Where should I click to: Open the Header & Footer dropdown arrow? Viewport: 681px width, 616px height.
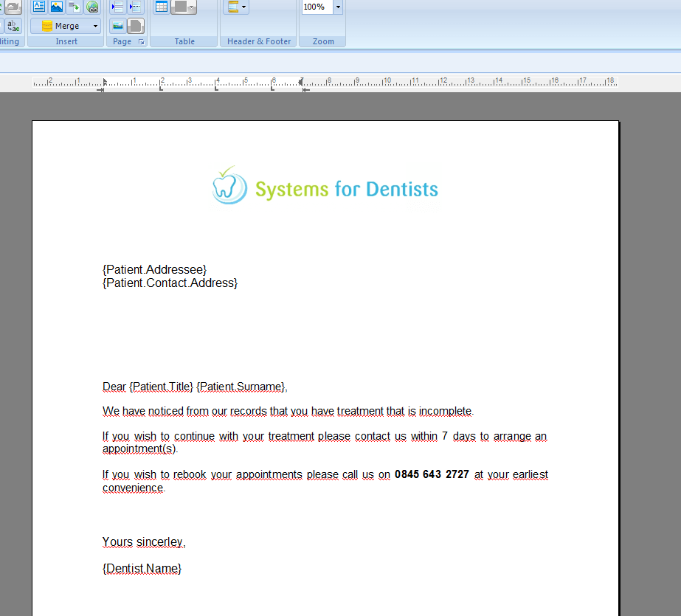pyautogui.click(x=243, y=7)
